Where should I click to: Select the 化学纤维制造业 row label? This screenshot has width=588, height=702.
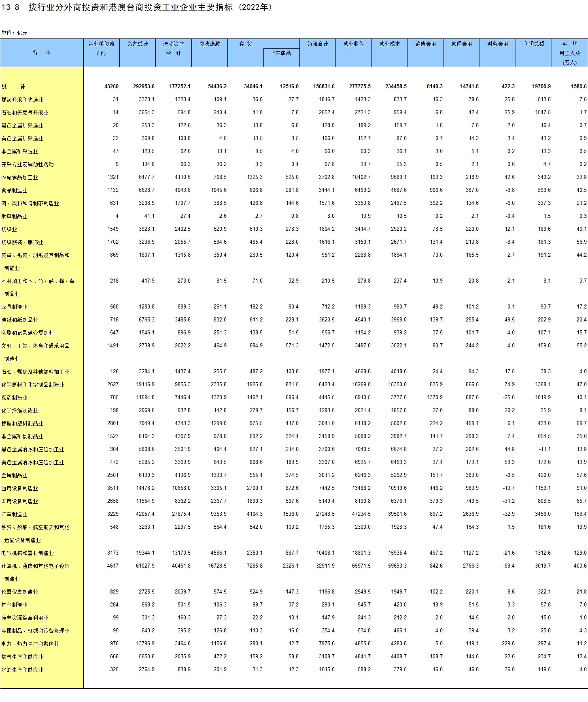(x=20, y=411)
